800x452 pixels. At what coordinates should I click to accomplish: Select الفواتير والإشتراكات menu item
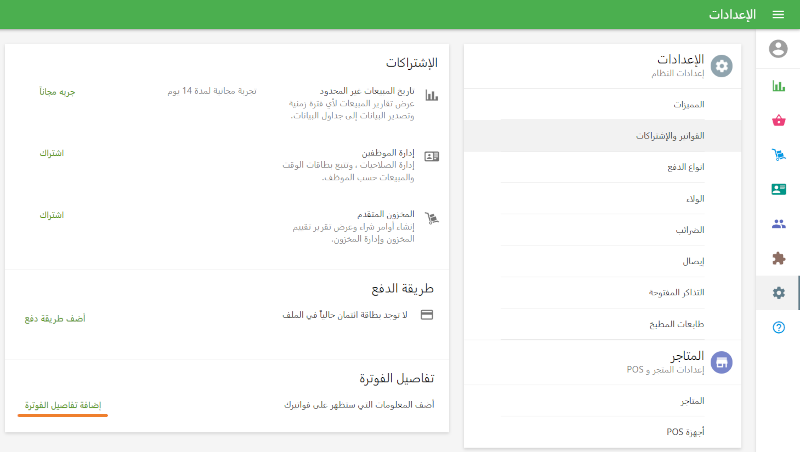click(603, 136)
